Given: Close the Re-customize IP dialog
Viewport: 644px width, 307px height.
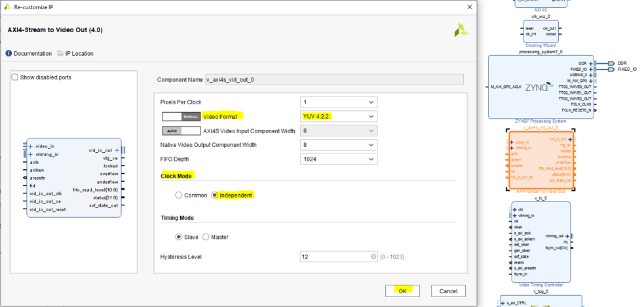Looking at the screenshot, I should tap(470, 7).
